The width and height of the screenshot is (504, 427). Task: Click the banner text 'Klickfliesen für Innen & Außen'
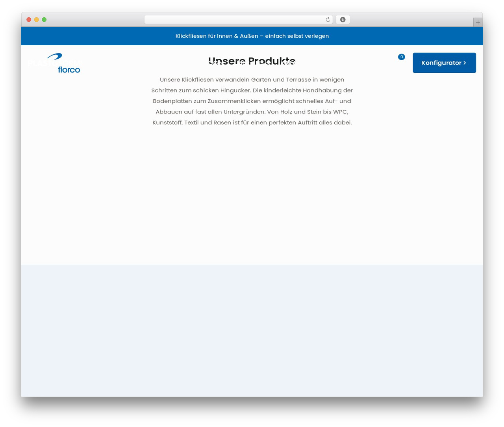pos(217,36)
